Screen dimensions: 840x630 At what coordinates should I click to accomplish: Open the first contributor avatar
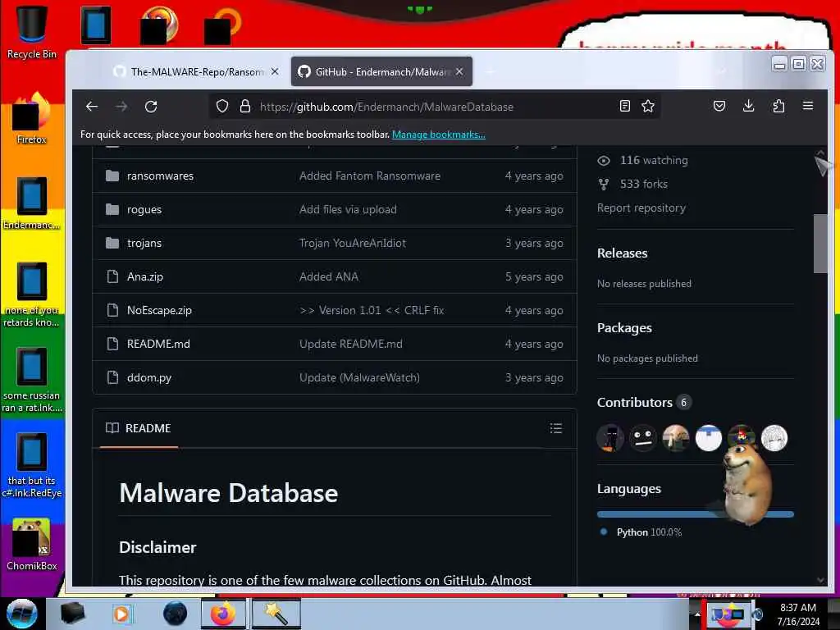point(610,438)
